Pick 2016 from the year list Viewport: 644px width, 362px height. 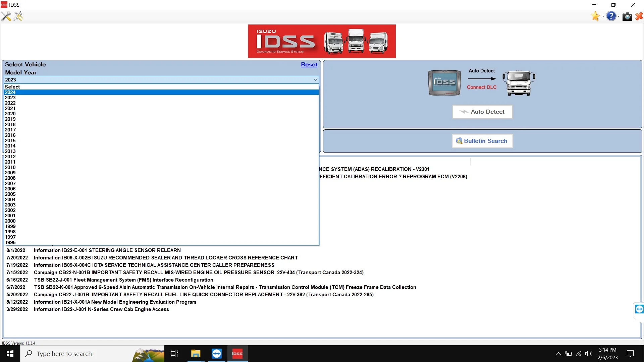161,135
